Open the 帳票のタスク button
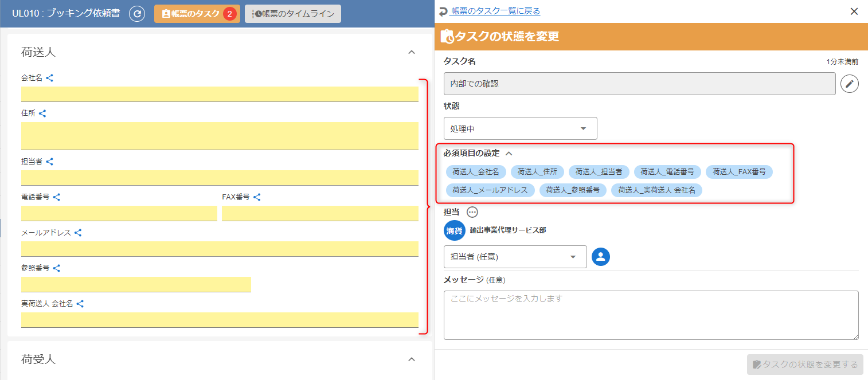 pos(197,14)
